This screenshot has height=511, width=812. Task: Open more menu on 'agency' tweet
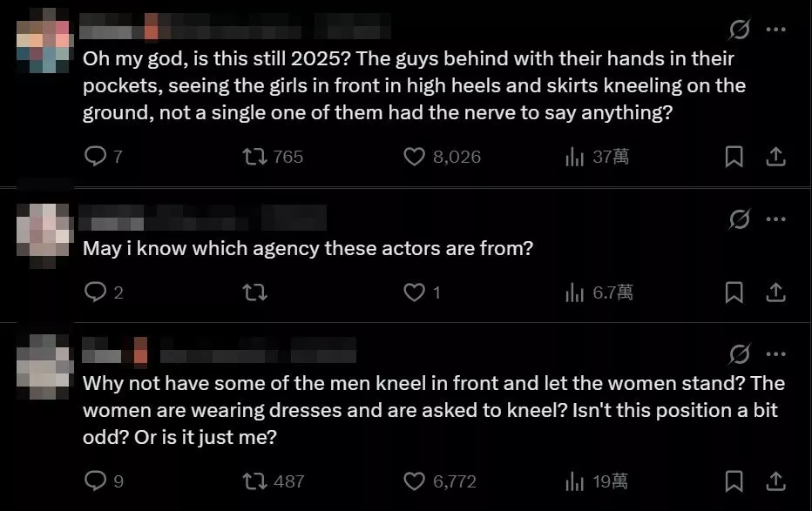pyautogui.click(x=775, y=219)
